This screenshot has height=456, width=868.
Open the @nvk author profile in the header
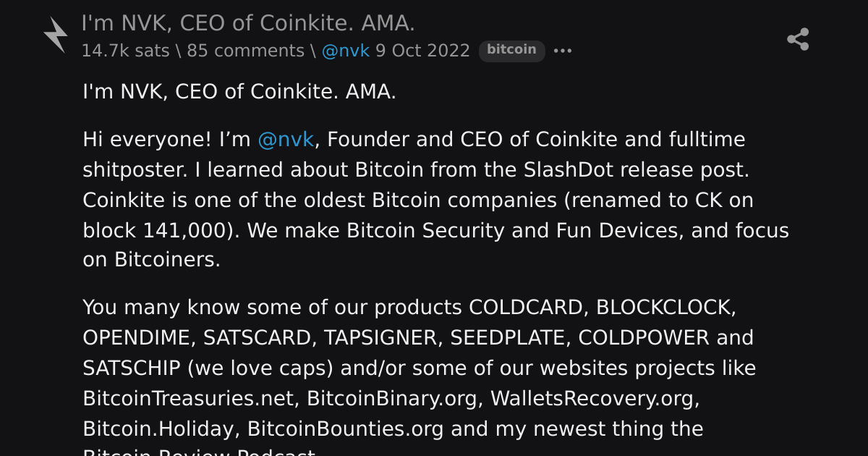click(346, 51)
